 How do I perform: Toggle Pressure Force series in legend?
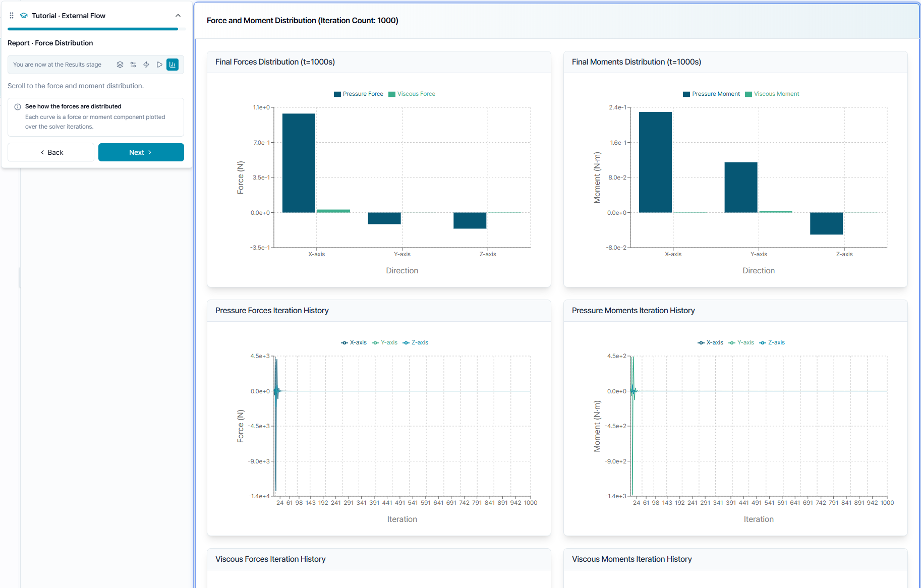[x=359, y=94]
